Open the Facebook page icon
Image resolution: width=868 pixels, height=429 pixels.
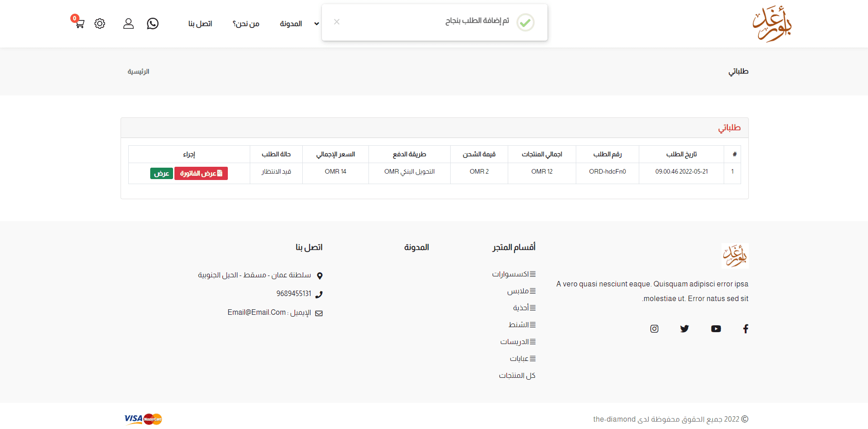click(x=745, y=328)
